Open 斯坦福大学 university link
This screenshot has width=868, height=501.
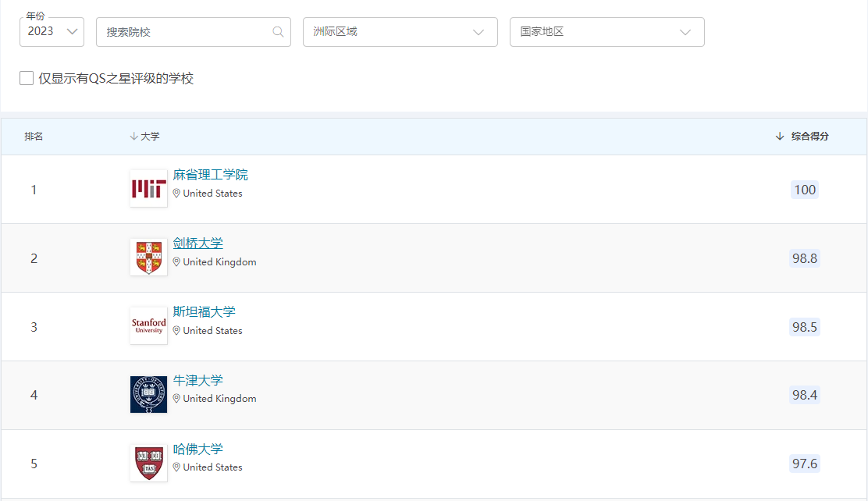click(x=205, y=311)
